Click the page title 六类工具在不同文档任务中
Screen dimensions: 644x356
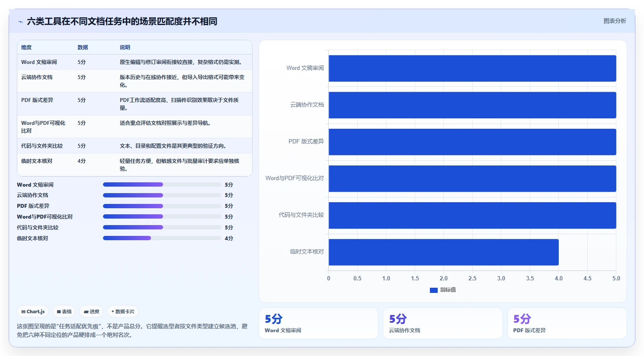point(122,21)
